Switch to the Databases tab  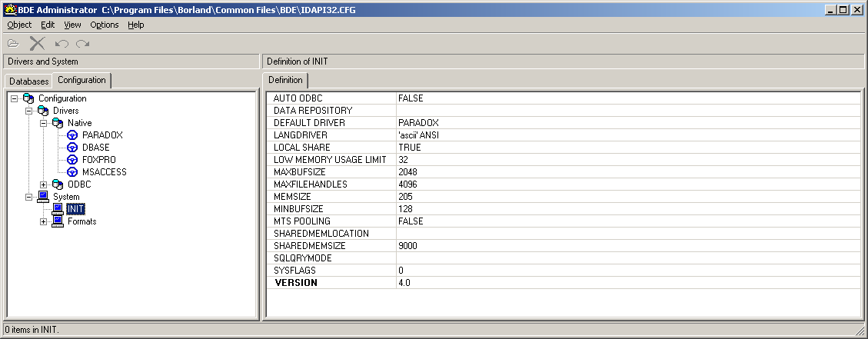pyautogui.click(x=28, y=81)
